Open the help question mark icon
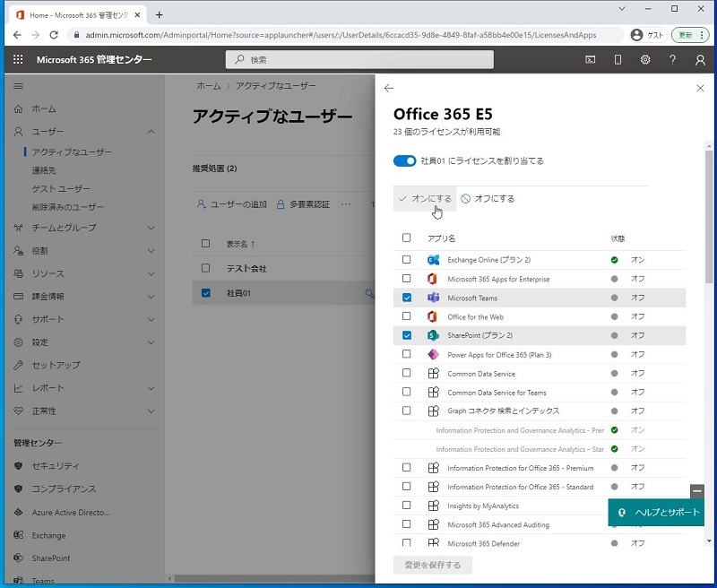717x588 pixels. click(673, 59)
